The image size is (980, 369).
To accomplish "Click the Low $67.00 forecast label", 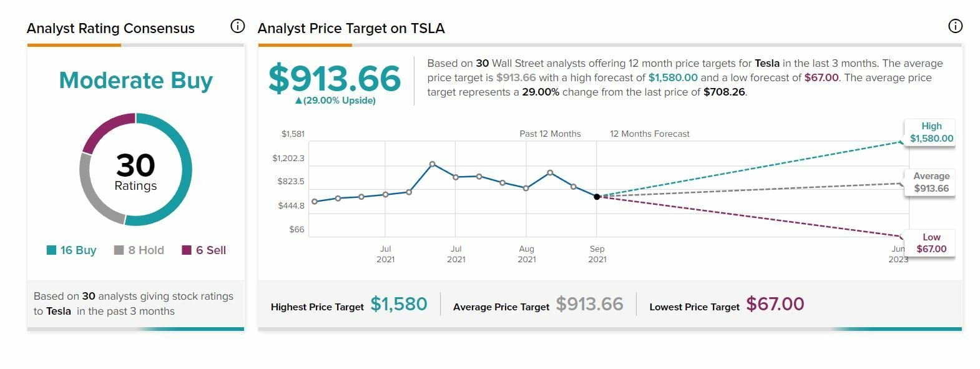I will click(931, 243).
